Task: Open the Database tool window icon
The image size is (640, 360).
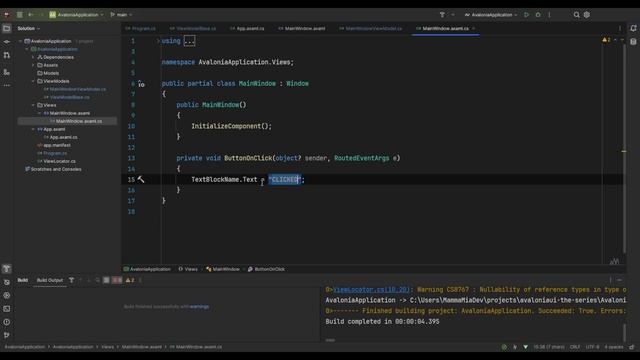Action: pos(633,42)
